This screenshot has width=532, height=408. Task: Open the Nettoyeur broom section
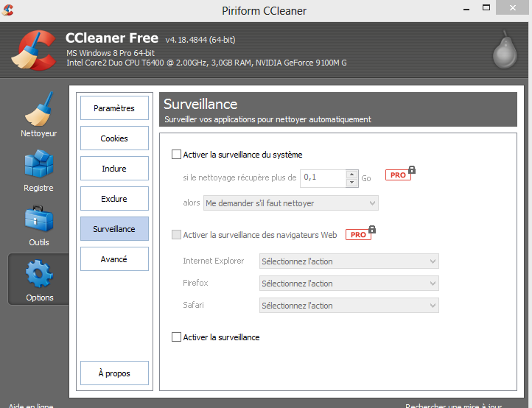[38, 114]
